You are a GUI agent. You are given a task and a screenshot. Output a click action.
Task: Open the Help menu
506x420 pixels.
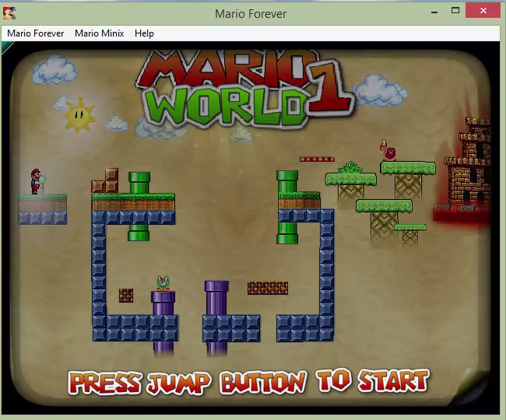coord(144,33)
